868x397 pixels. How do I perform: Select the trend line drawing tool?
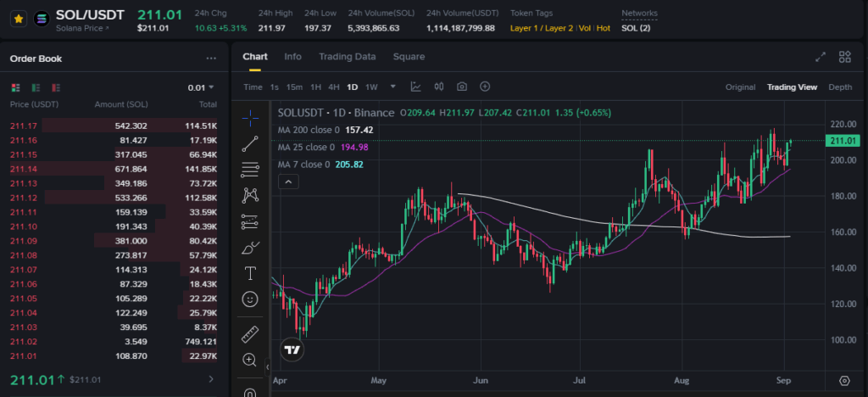[250, 144]
